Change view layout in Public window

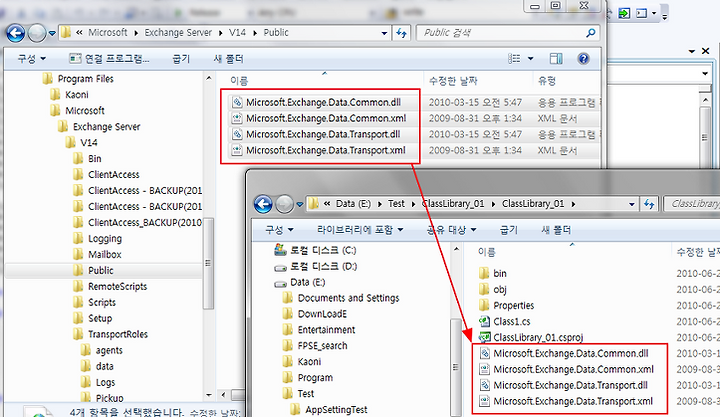tap(514, 58)
